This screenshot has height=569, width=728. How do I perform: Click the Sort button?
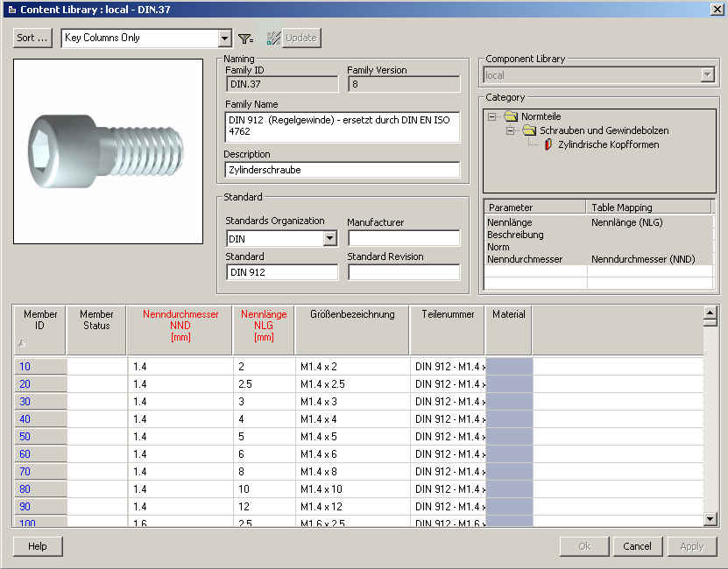[32, 38]
